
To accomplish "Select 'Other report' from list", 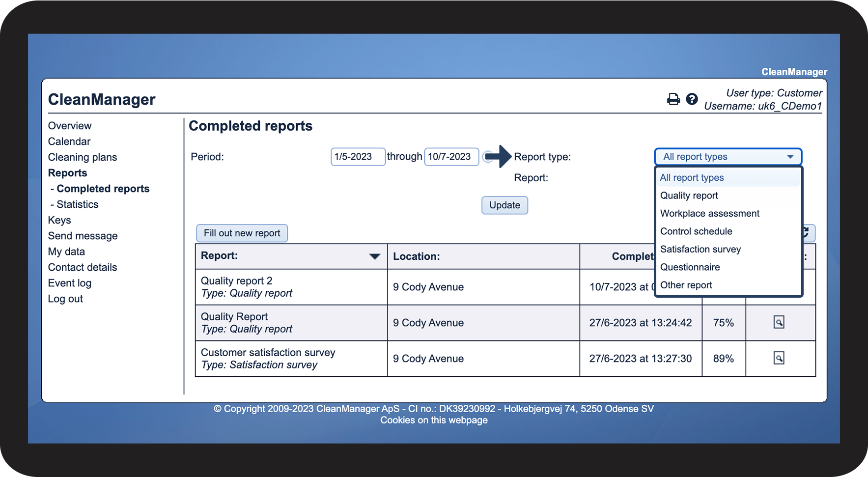I will tap(686, 285).
